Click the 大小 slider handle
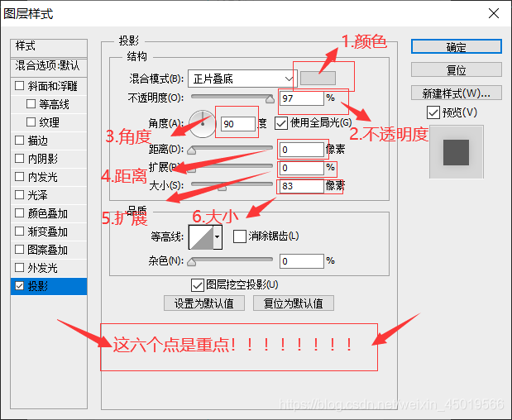Image resolution: width=512 pixels, height=420 pixels. (x=222, y=187)
